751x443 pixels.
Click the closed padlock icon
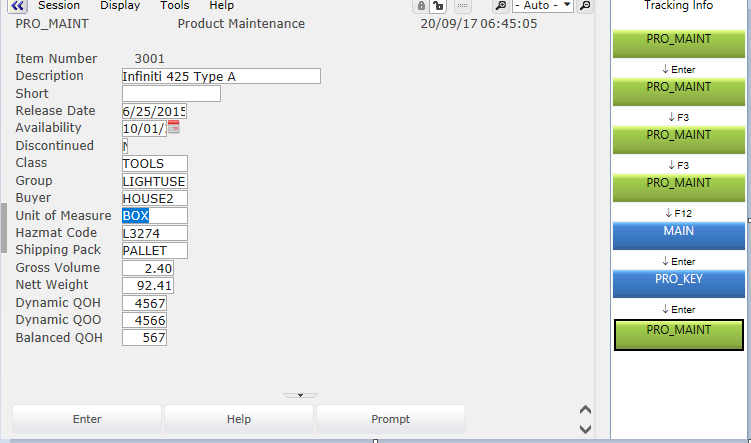pyautogui.click(x=421, y=6)
